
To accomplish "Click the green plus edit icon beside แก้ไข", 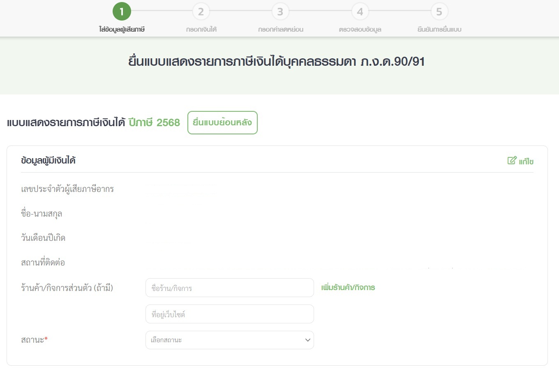I will 512,161.
